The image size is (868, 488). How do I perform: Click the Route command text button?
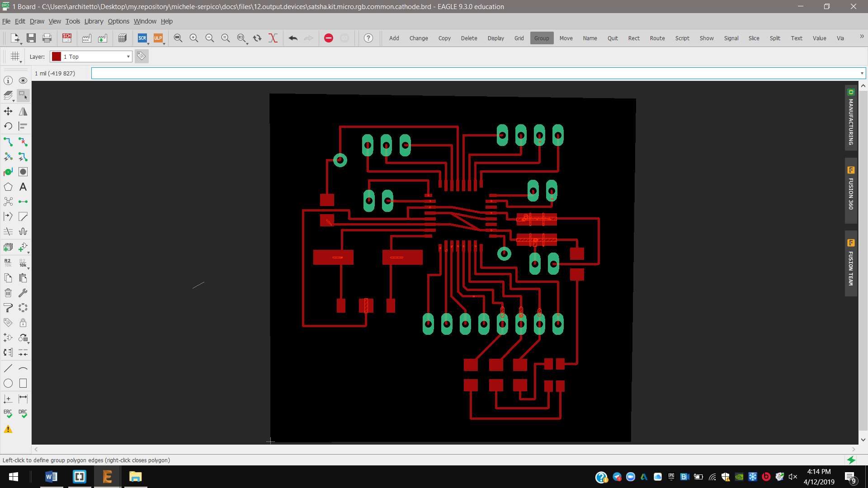(x=657, y=38)
